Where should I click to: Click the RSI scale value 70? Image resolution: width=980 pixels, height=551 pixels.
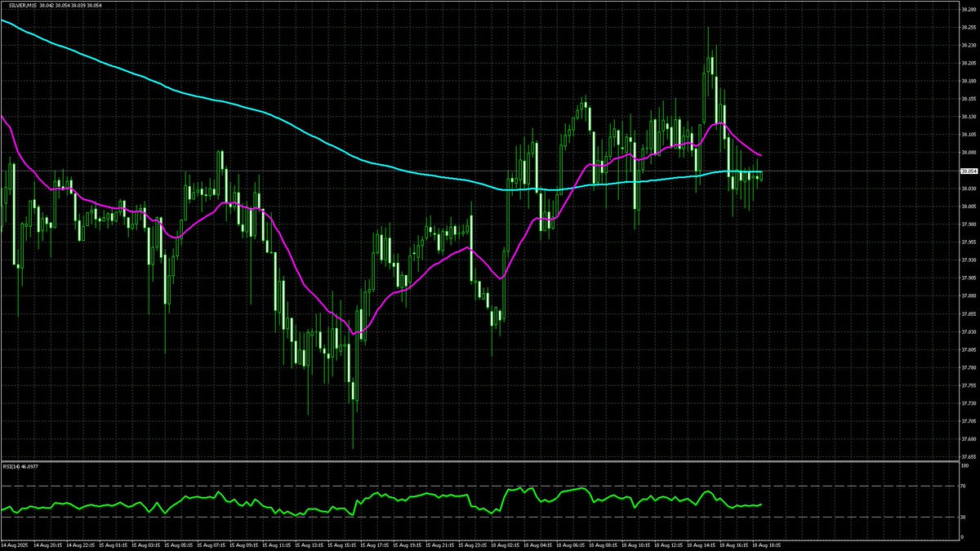point(964,486)
